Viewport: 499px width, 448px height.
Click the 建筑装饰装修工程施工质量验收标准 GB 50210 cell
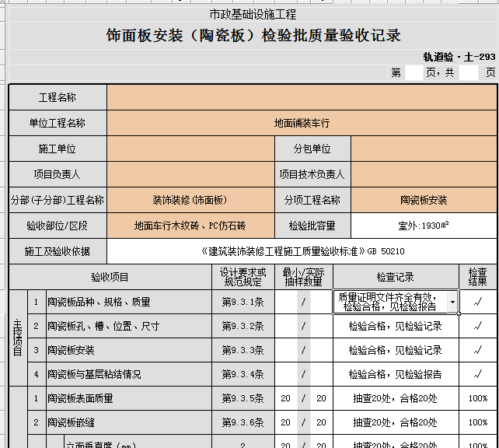302,251
